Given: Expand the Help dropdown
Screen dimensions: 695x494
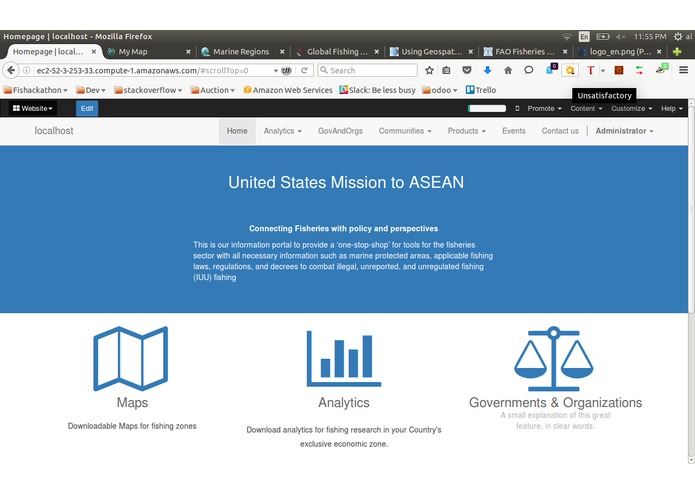Looking at the screenshot, I should 672,109.
